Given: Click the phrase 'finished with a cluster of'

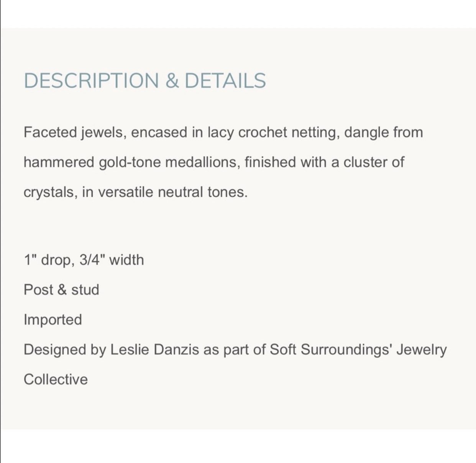Looking at the screenshot, I should tap(324, 162).
